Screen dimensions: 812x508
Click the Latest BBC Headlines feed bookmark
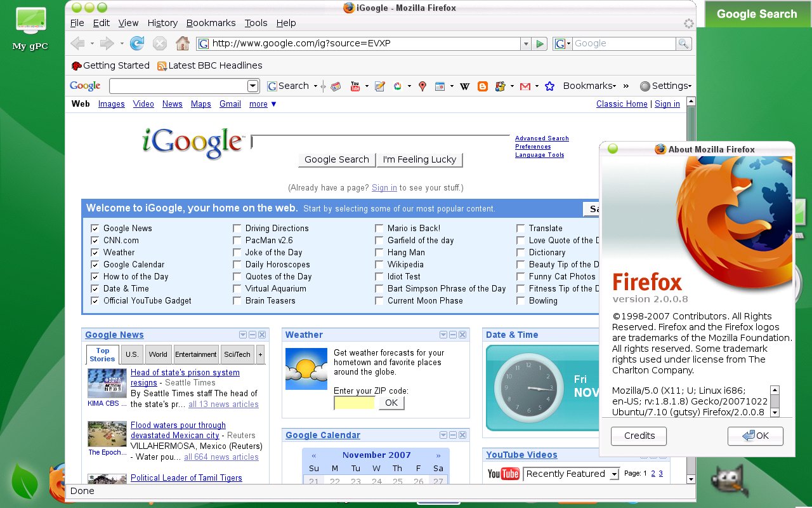[x=209, y=65]
